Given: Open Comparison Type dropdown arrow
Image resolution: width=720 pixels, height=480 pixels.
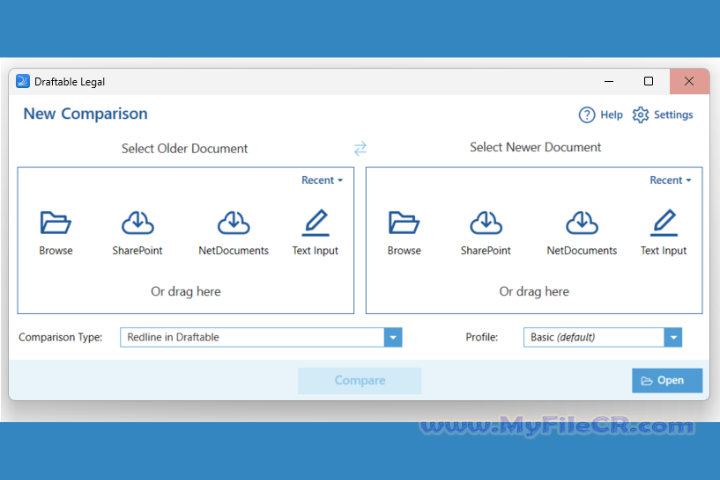Looking at the screenshot, I should (x=393, y=337).
